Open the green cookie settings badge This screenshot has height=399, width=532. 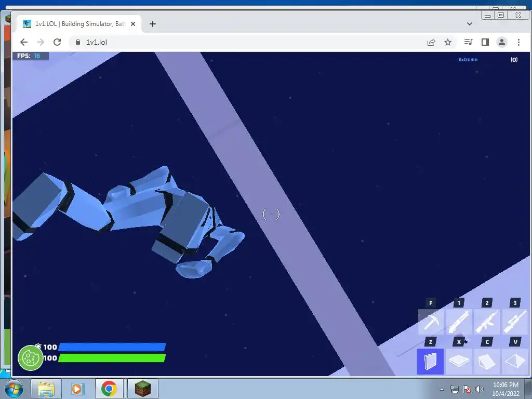[x=30, y=358]
